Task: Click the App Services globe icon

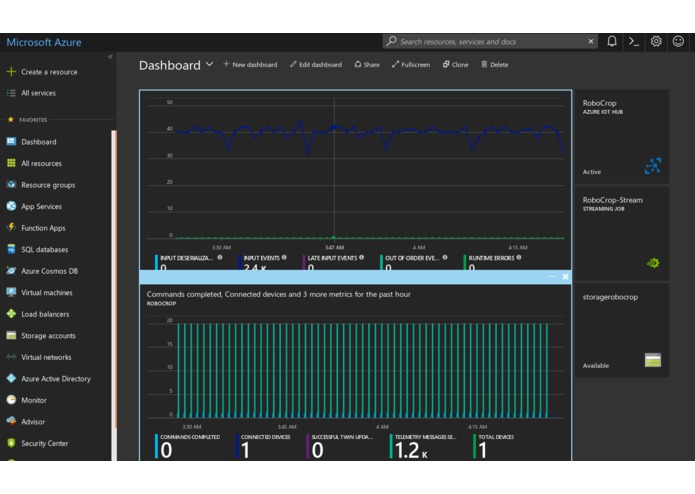Action: point(11,206)
